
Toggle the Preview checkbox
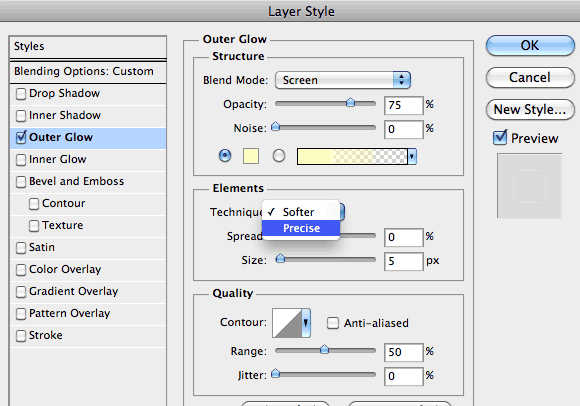pos(500,138)
